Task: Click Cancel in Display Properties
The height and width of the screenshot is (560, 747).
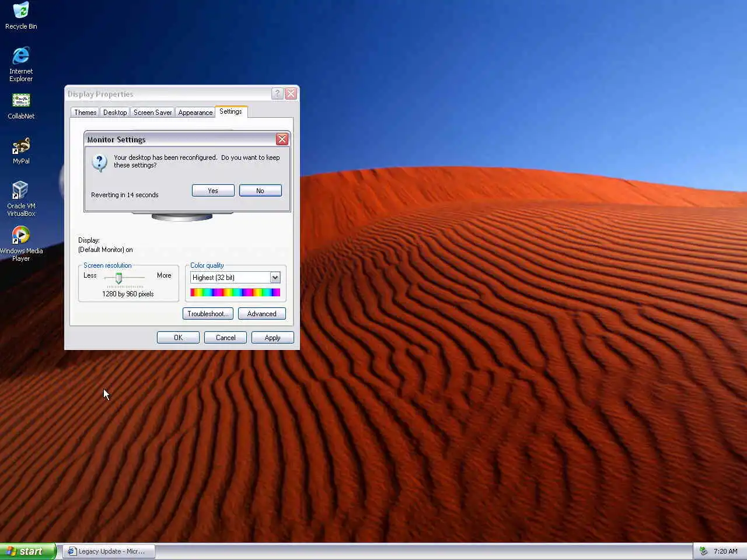Action: (x=225, y=338)
